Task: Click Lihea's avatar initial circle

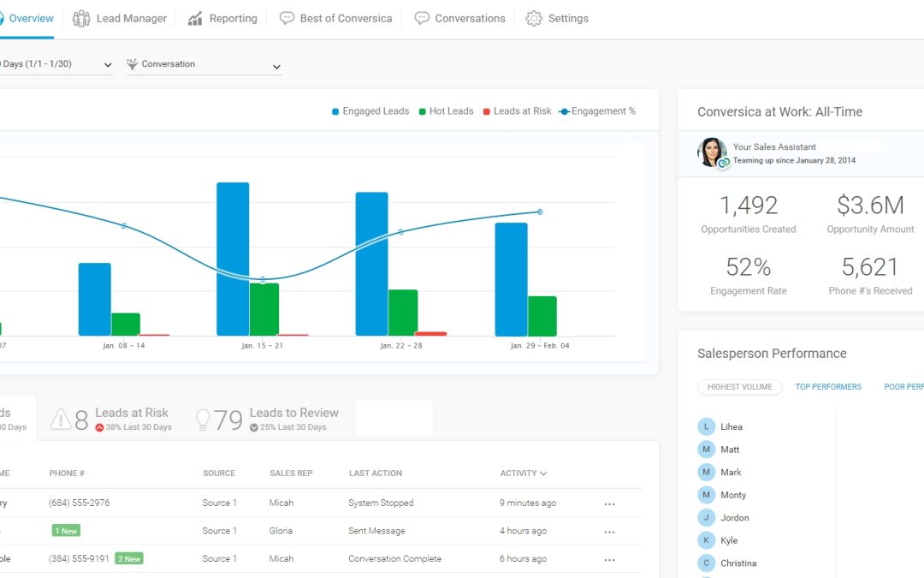Action: tap(706, 426)
